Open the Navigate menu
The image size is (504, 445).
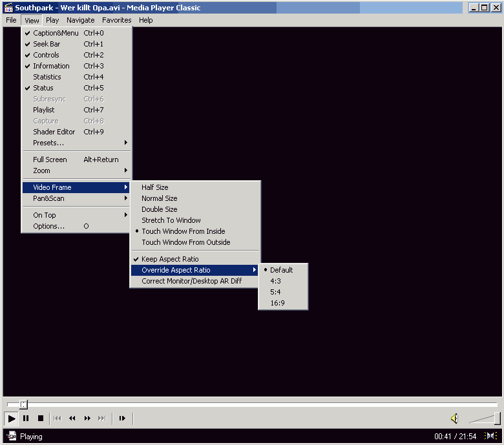(80, 20)
